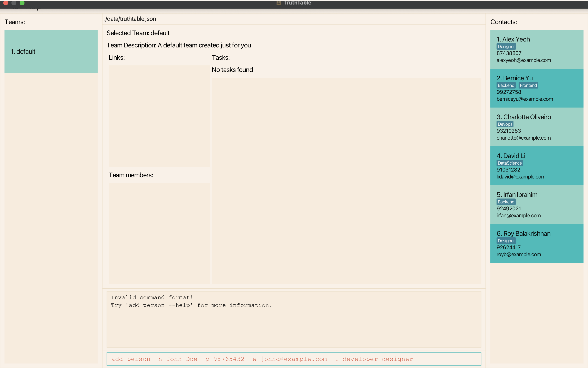Open Alex Yeoh contact card
Viewport: 588px width, 368px height.
click(x=537, y=49)
